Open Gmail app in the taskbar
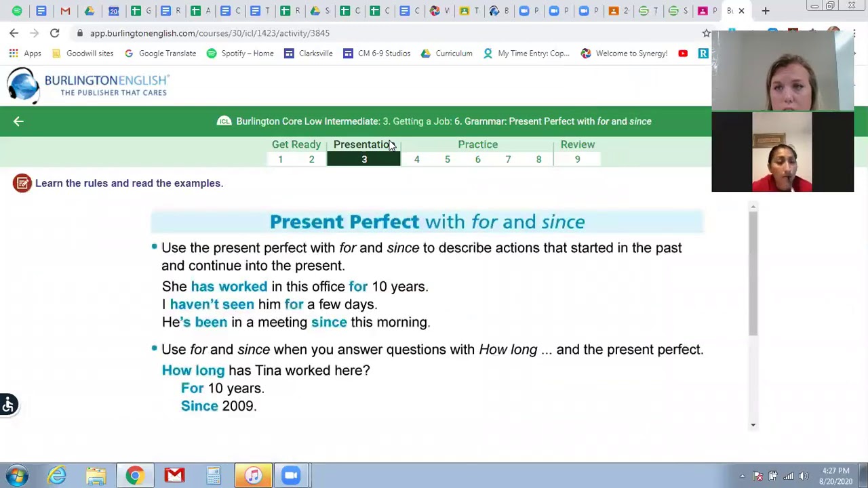This screenshot has height=488, width=868. (174, 476)
